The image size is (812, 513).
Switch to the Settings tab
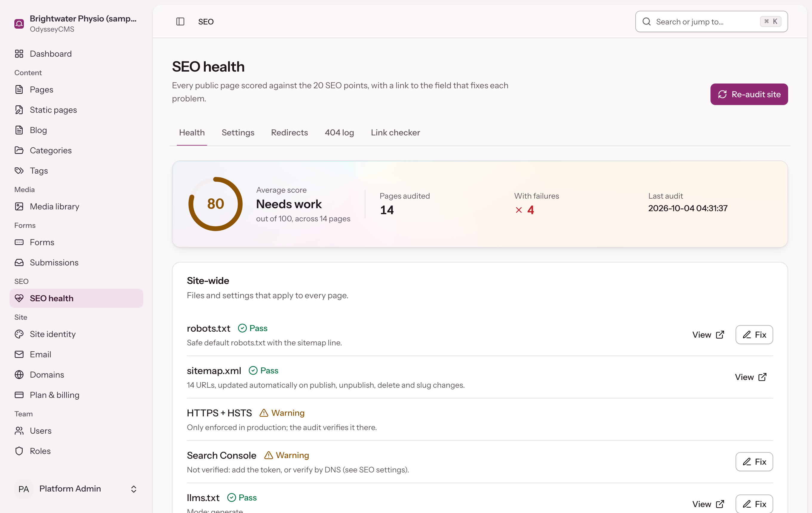238,133
